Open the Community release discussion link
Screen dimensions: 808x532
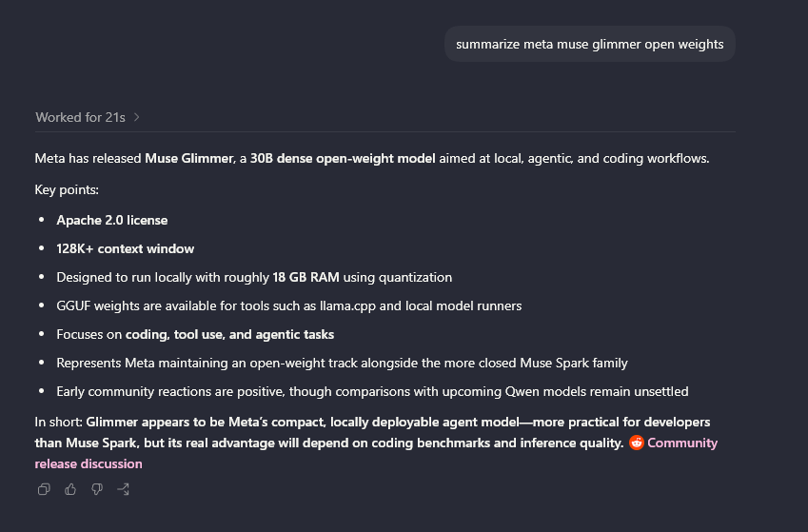point(376,453)
